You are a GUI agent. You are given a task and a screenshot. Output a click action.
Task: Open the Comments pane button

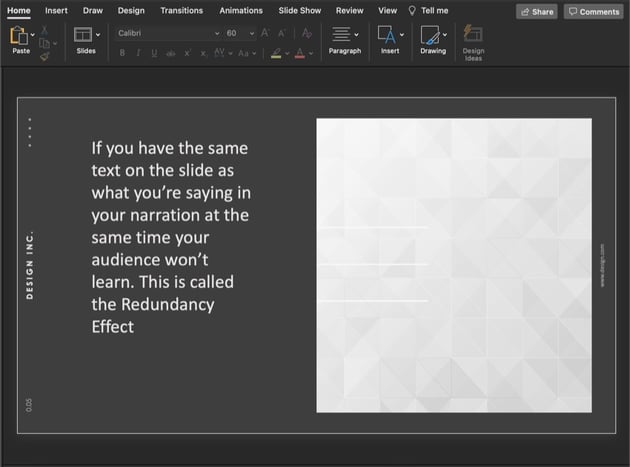click(593, 12)
